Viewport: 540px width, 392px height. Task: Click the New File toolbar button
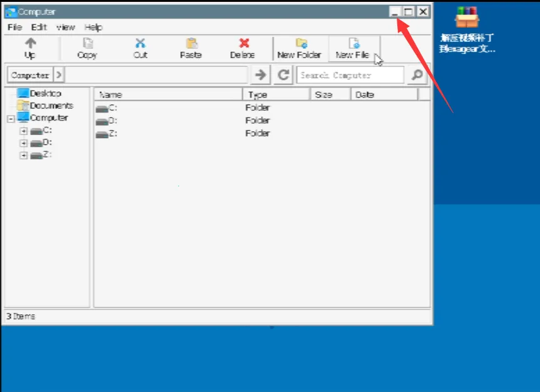353,48
